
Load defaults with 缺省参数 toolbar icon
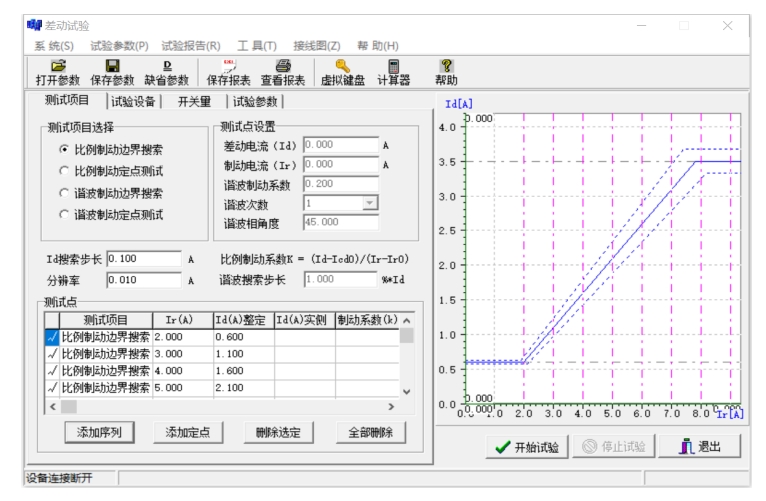[x=165, y=65]
